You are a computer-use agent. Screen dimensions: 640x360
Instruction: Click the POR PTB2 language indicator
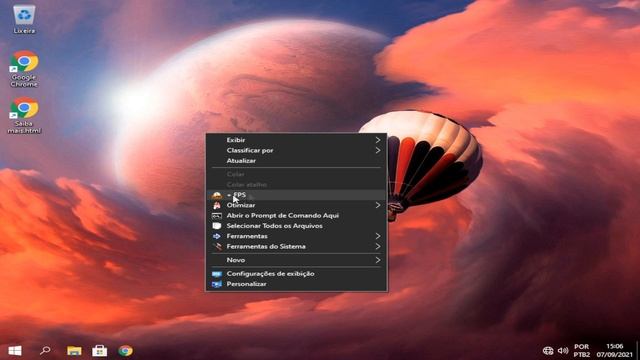tap(582, 351)
